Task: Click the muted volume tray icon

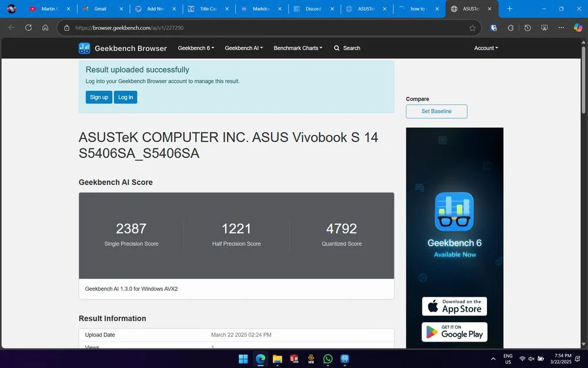Action: [x=532, y=359]
